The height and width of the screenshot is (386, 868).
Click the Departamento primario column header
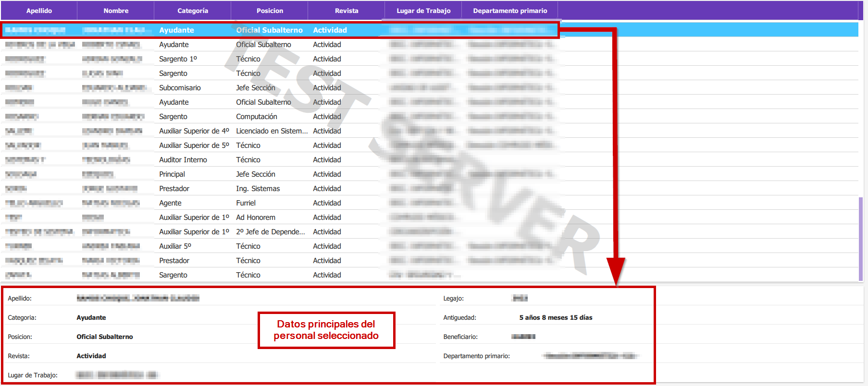[x=509, y=11]
